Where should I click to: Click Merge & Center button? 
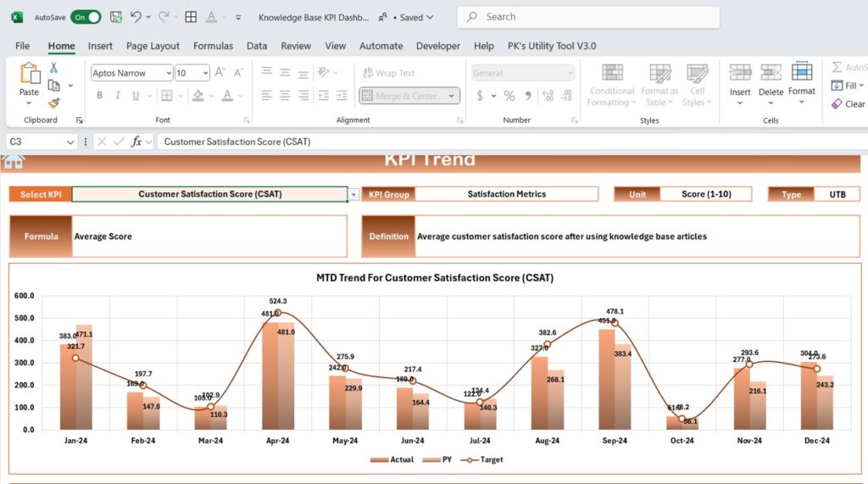[x=401, y=96]
